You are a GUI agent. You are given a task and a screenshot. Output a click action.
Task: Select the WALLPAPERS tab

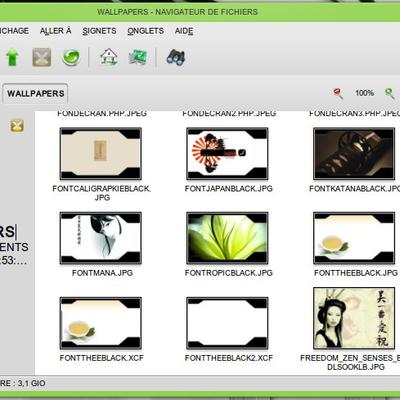[36, 93]
